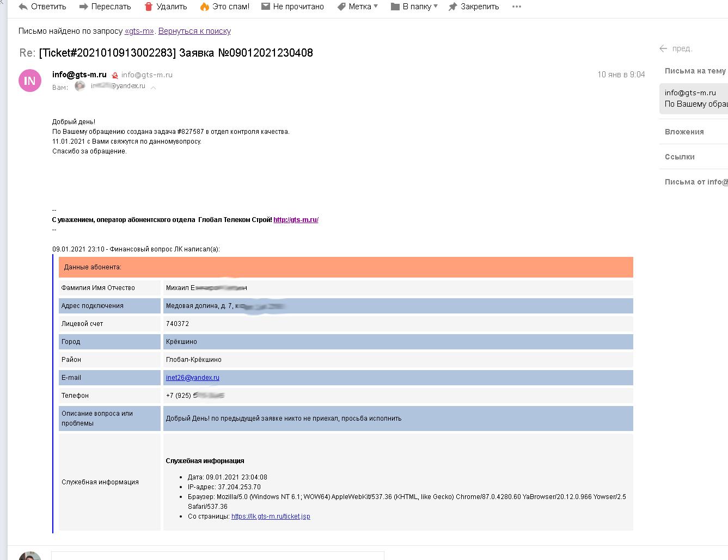Viewport: 728px width, 560px height.
Task: Click the пред. navigation label
Action: 682,48
